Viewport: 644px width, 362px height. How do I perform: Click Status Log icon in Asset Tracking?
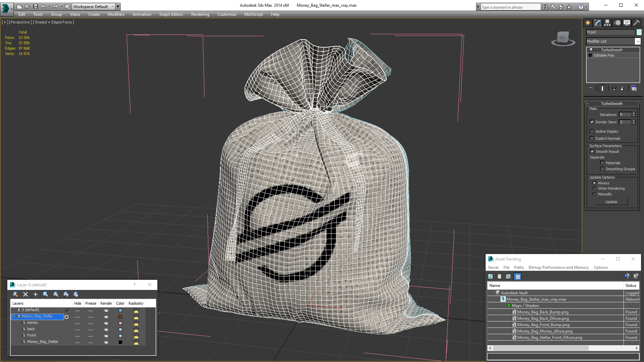[499, 277]
